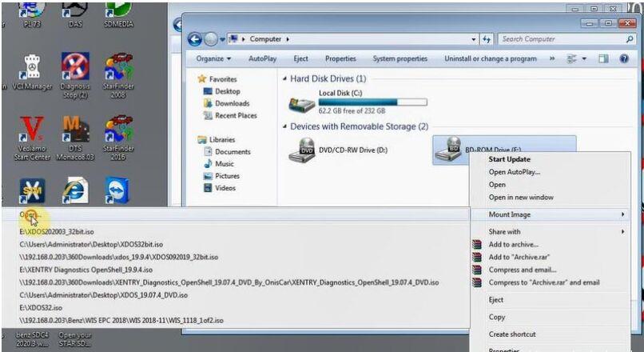Click Uninstall or change a program
644x352 pixels.
(491, 59)
